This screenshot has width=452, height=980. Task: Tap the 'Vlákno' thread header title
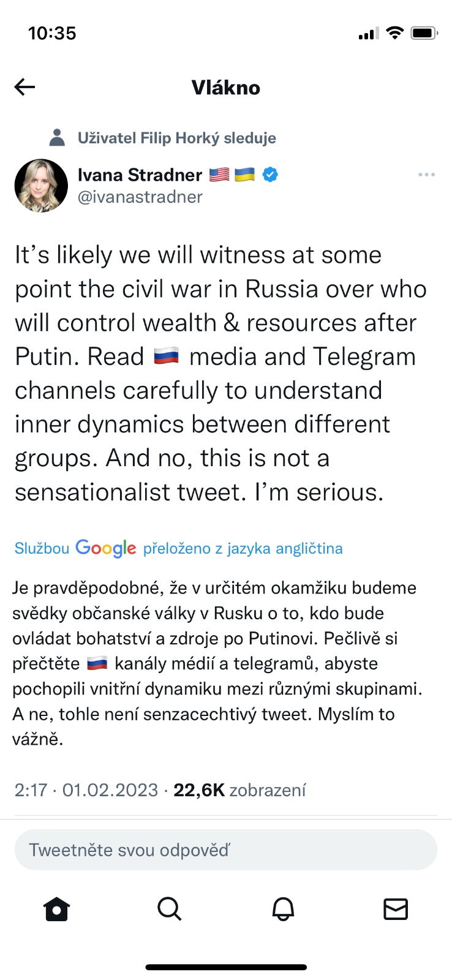[x=225, y=88]
